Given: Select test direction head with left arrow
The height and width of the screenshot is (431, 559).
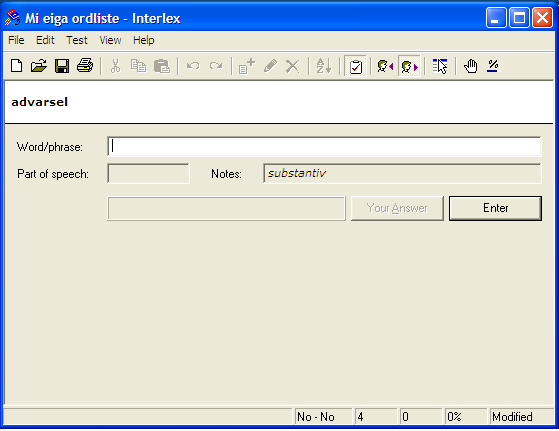Looking at the screenshot, I should (385, 66).
